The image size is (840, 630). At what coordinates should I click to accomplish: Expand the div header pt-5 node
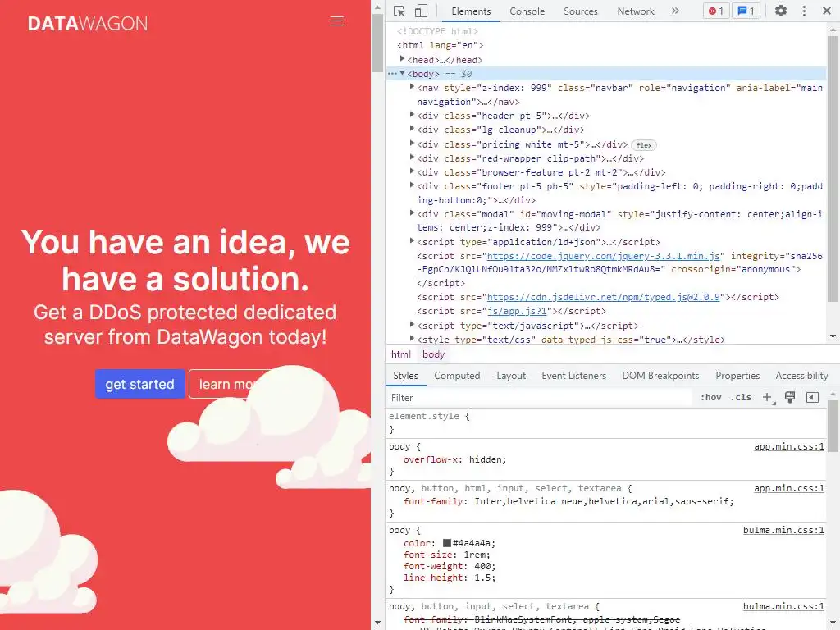point(412,115)
